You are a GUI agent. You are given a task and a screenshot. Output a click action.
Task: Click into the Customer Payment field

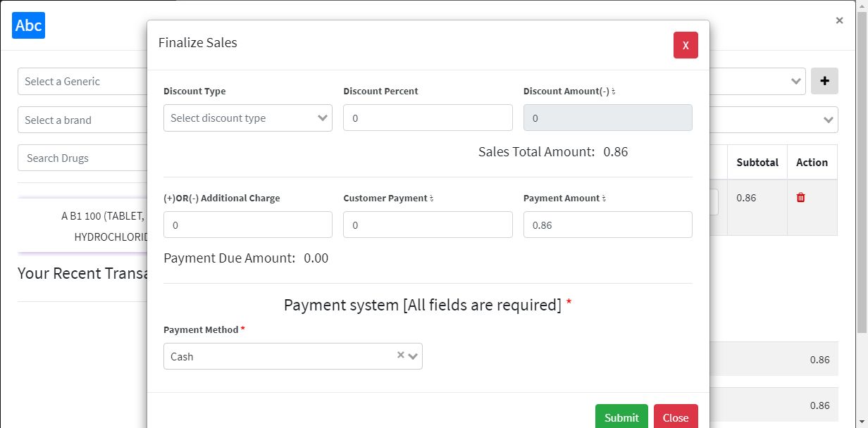click(428, 225)
